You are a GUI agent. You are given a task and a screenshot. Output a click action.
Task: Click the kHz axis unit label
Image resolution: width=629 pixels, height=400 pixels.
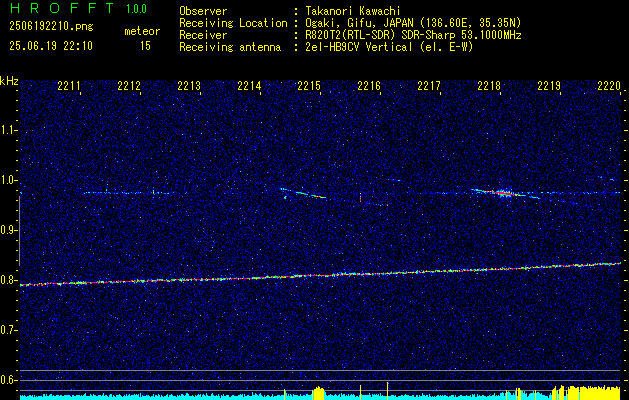coord(9,81)
